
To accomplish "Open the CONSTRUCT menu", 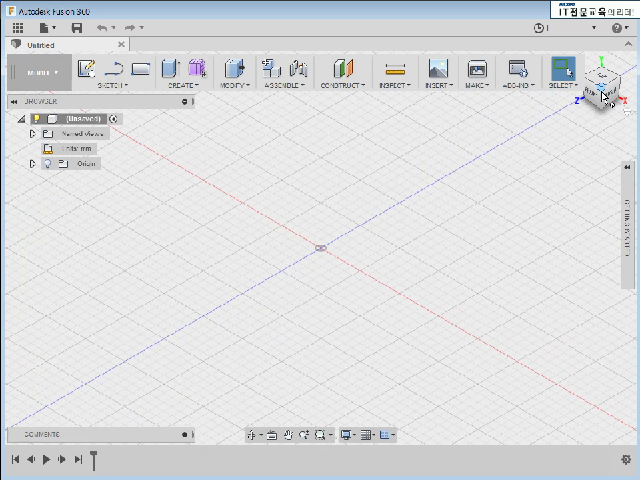I will pos(343,85).
